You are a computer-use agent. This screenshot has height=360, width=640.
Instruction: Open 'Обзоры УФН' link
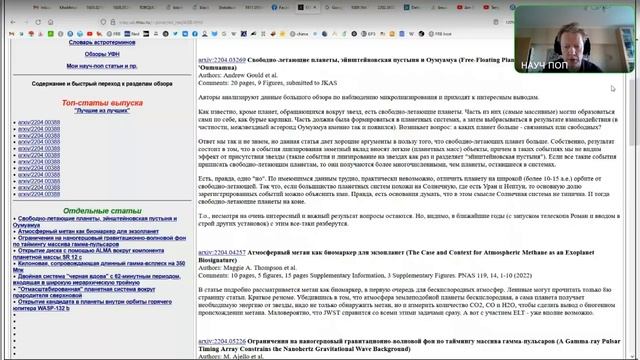click(102, 54)
